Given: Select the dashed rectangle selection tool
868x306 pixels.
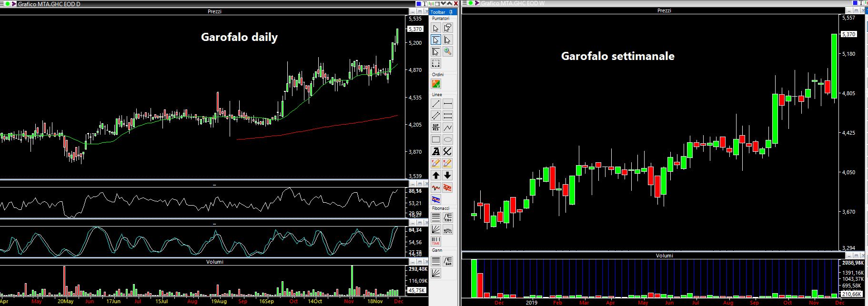Looking at the screenshot, I should [436, 63].
